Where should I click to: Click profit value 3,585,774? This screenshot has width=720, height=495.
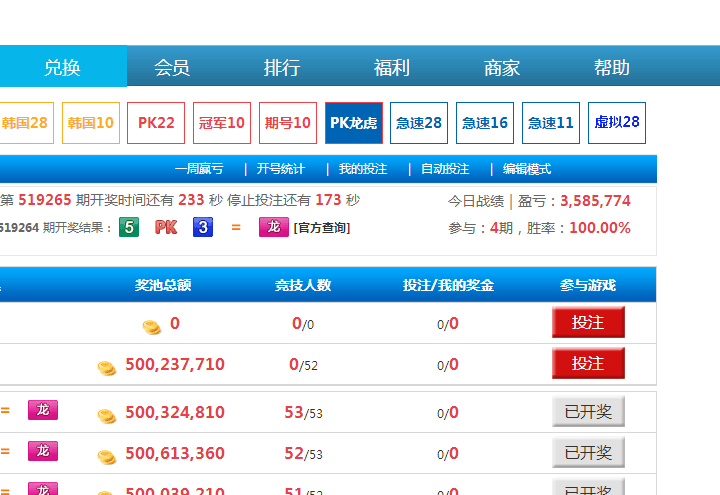pyautogui.click(x=595, y=201)
